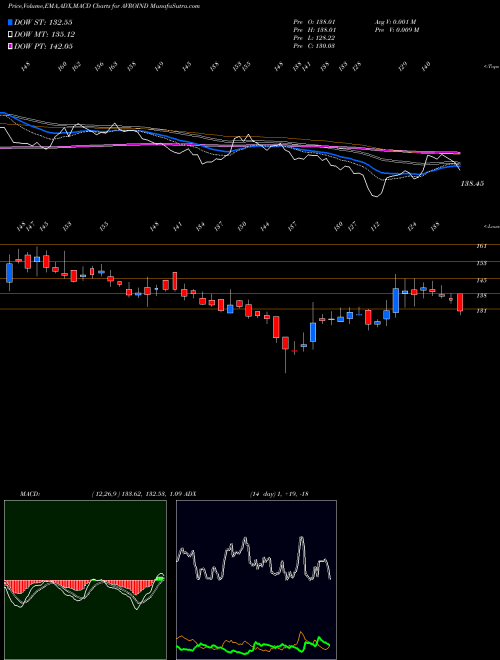The height and width of the screenshot is (660, 500).
Task: Click the tall blue candle reaching 145 level
Action: [396, 300]
